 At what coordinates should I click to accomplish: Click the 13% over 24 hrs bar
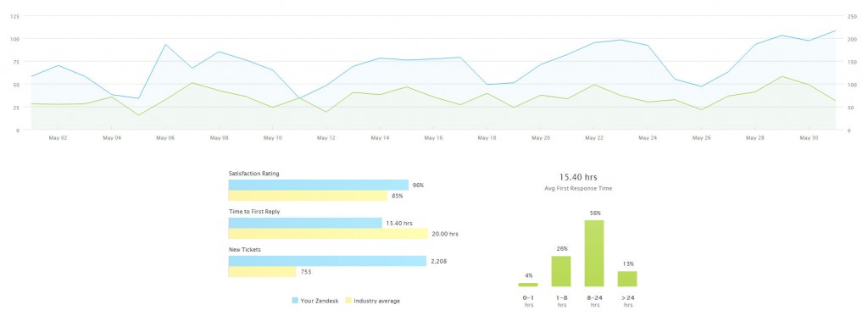click(627, 279)
